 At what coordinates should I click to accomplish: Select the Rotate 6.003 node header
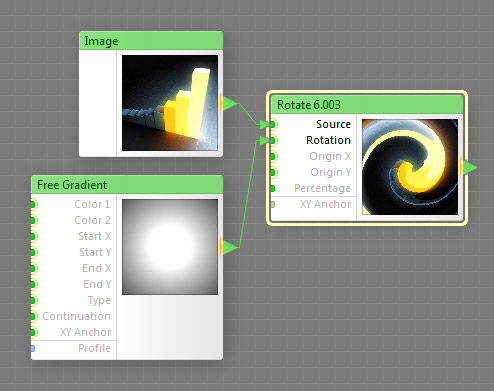[x=367, y=105]
